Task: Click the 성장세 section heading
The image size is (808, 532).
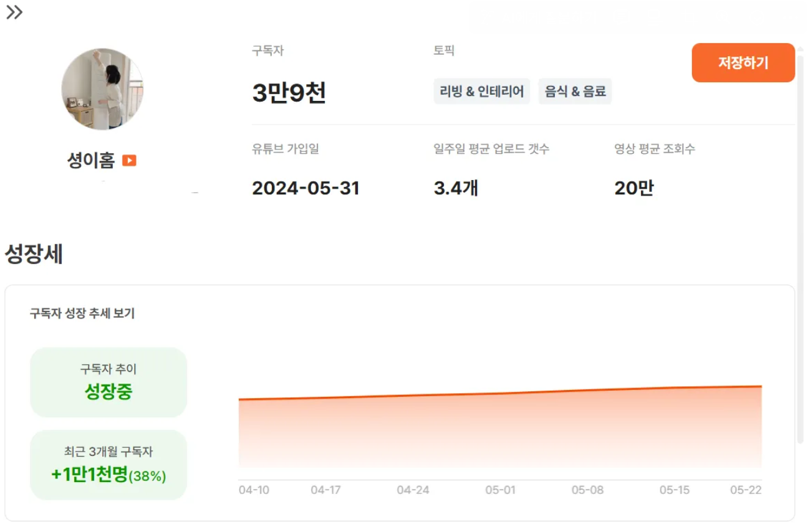Action: point(34,254)
